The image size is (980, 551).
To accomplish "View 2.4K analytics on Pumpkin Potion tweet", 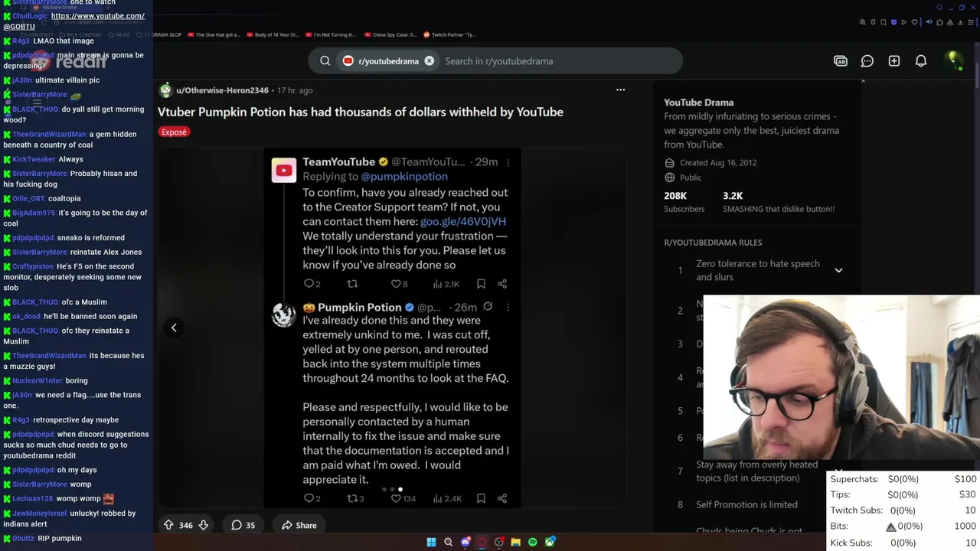I will point(447,498).
